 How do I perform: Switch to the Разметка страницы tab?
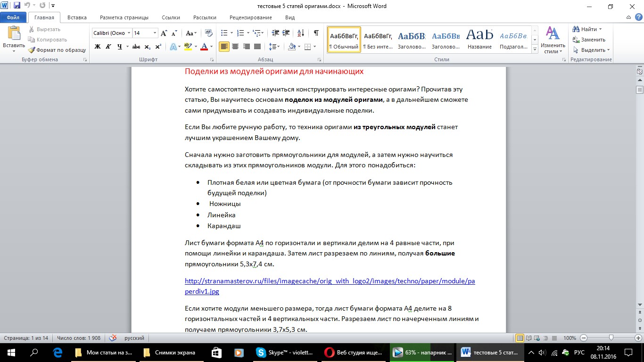(x=124, y=17)
